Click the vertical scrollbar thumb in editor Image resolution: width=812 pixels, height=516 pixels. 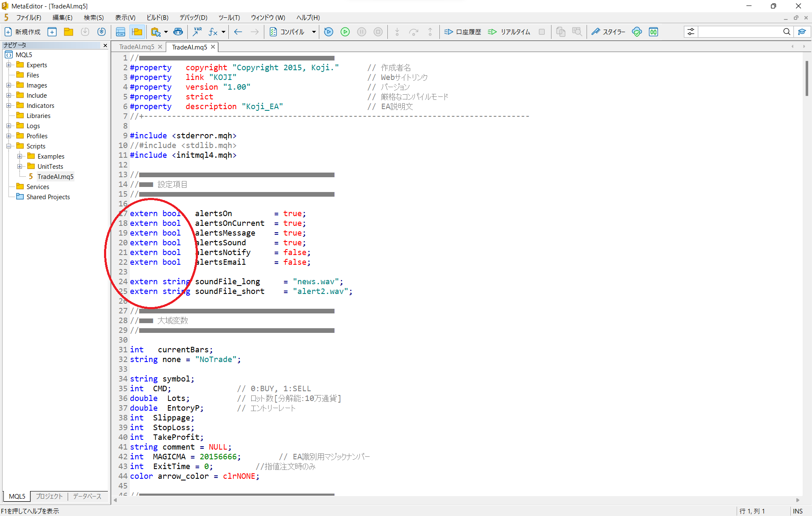pyautogui.click(x=807, y=78)
